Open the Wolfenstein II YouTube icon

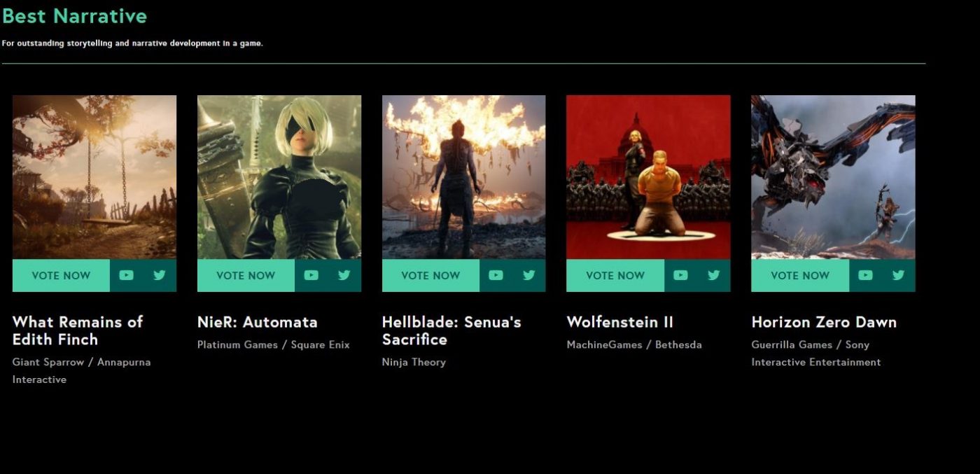point(680,275)
